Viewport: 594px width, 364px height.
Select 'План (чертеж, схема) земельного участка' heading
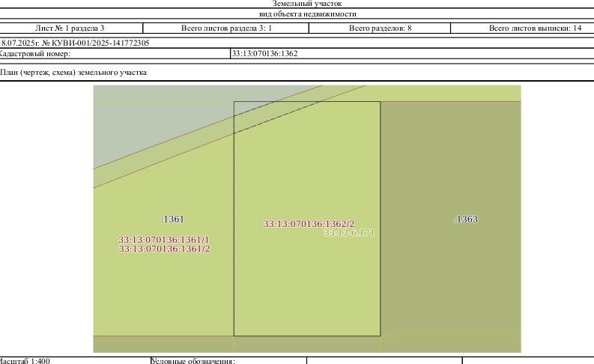tap(73, 73)
